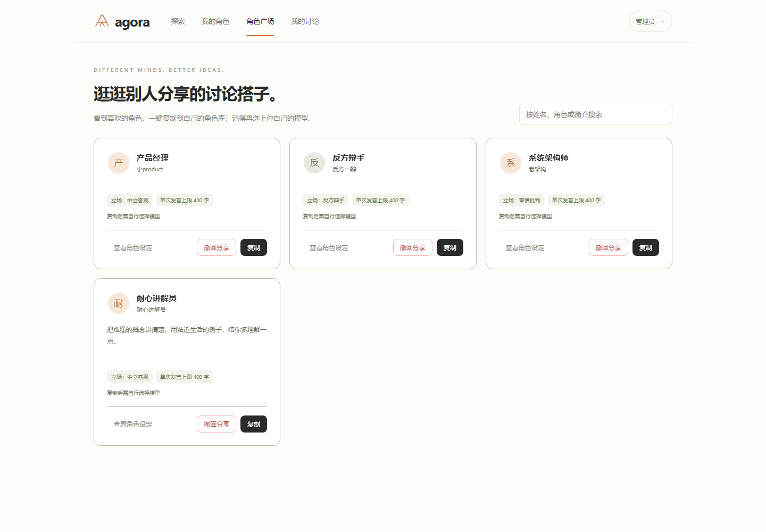Image resolution: width=766 pixels, height=532 pixels.
Task: Click the 反方辩手 avatar icon
Action: [314, 163]
